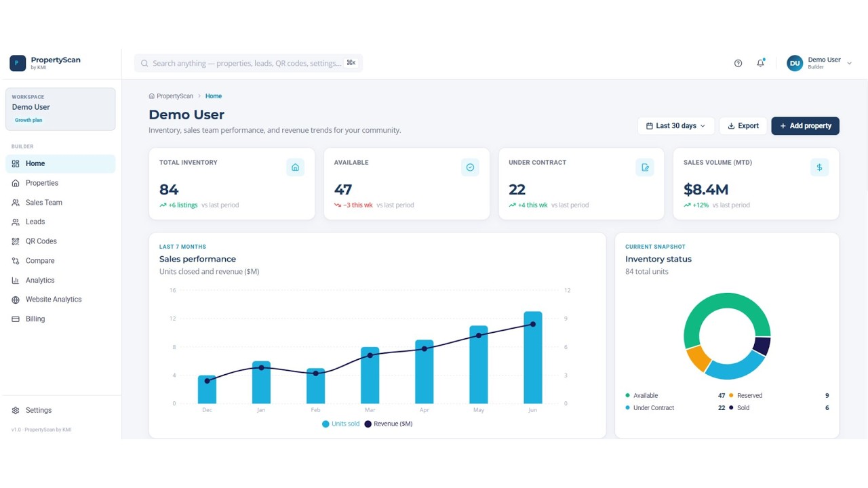Toggle Revenue ($M) legend item

tap(389, 424)
